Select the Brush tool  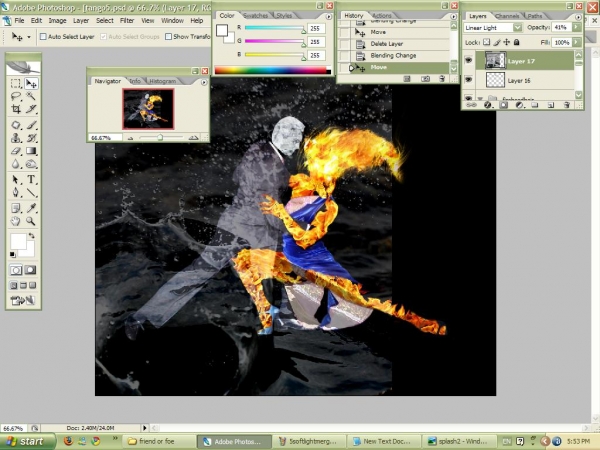pyautogui.click(x=31, y=125)
